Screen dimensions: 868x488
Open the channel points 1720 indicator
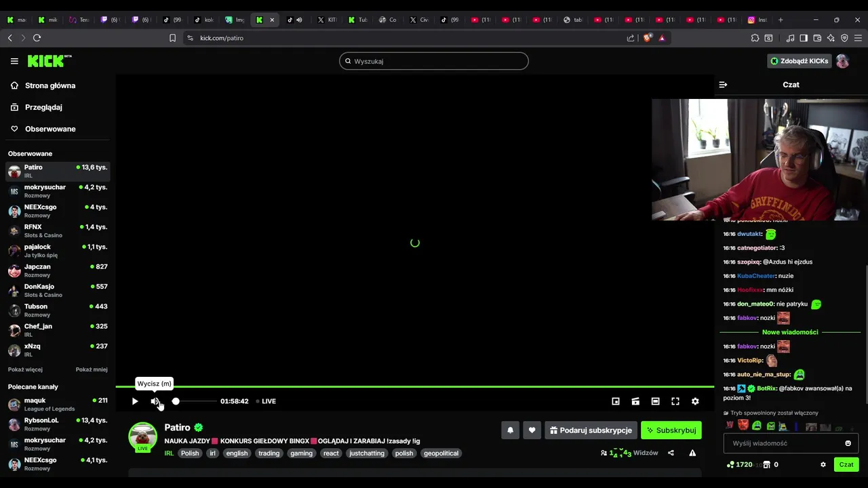739,465
